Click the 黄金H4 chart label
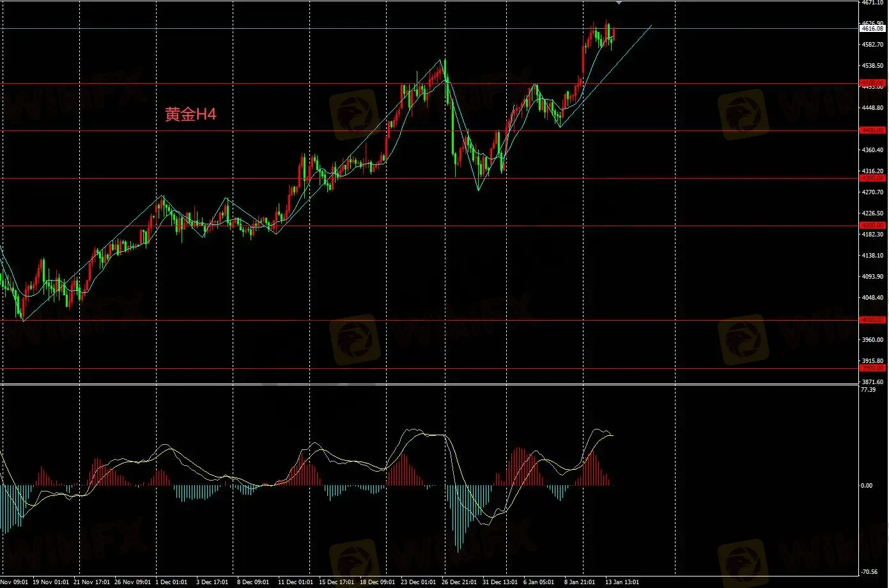Image resolution: width=889 pixels, height=588 pixels. (190, 115)
